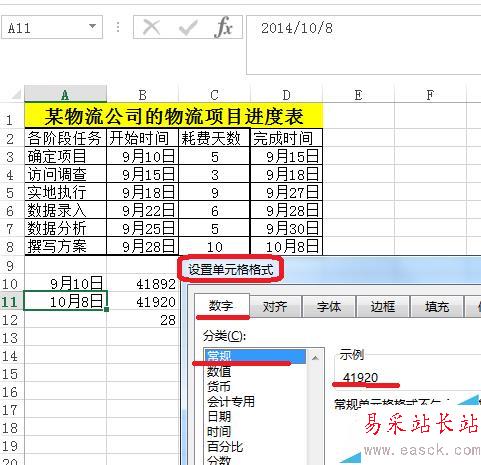Click cell B11 showing 41920

[142, 301]
